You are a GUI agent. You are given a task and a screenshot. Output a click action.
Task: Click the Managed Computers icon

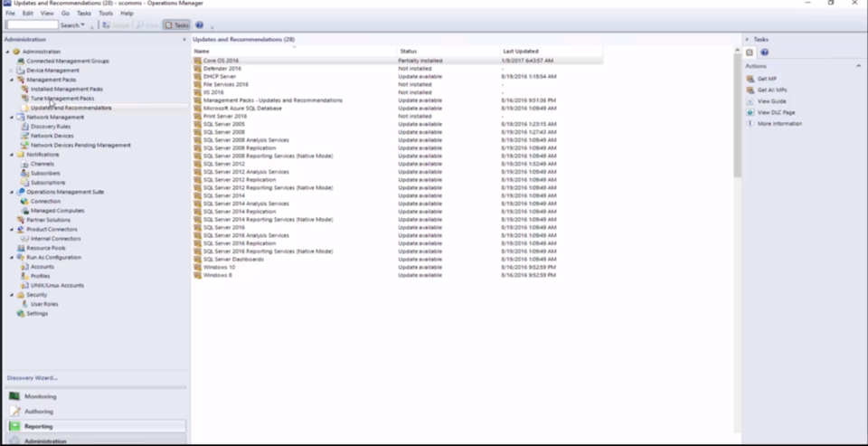coord(25,211)
